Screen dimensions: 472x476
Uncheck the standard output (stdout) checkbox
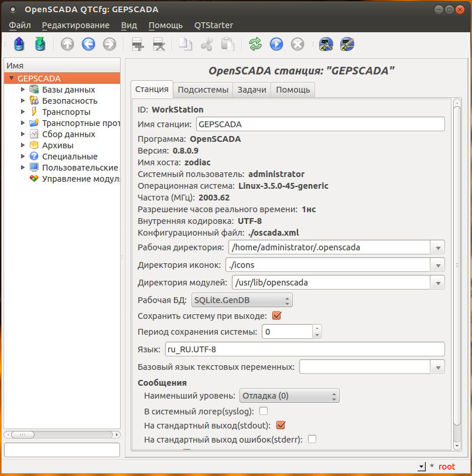[280, 425]
